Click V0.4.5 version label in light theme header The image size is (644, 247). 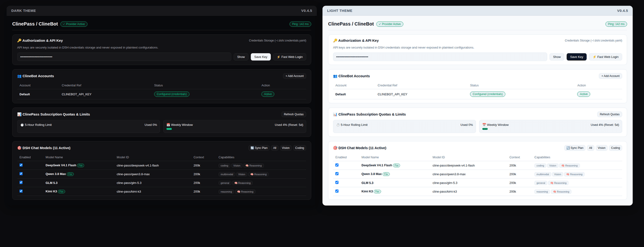point(622,11)
